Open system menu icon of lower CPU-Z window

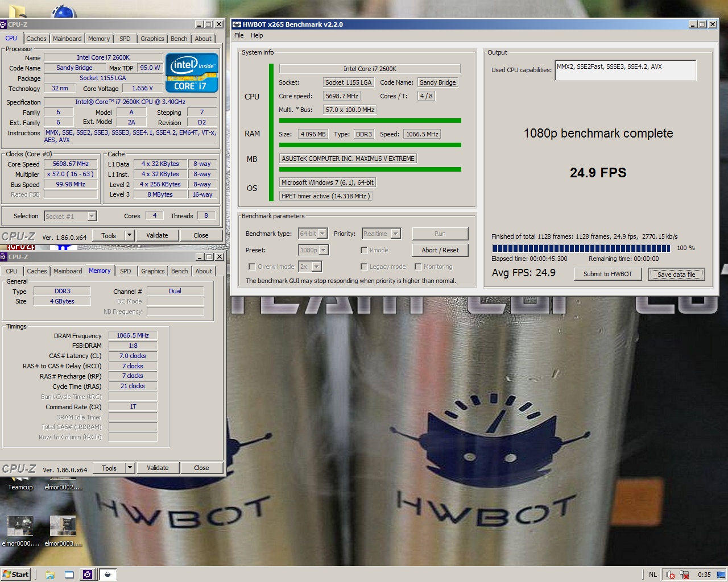[x=3, y=257]
